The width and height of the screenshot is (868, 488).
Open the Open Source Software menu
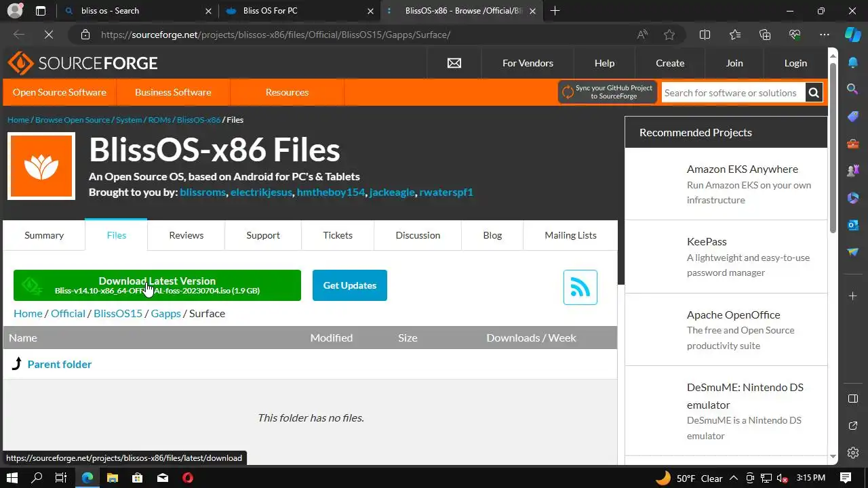[x=60, y=92]
